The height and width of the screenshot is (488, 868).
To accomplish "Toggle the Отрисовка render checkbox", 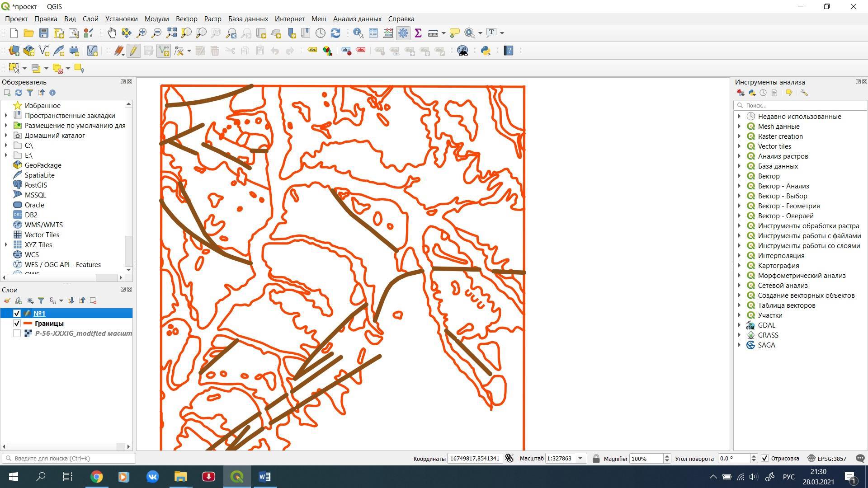I will tap(764, 458).
